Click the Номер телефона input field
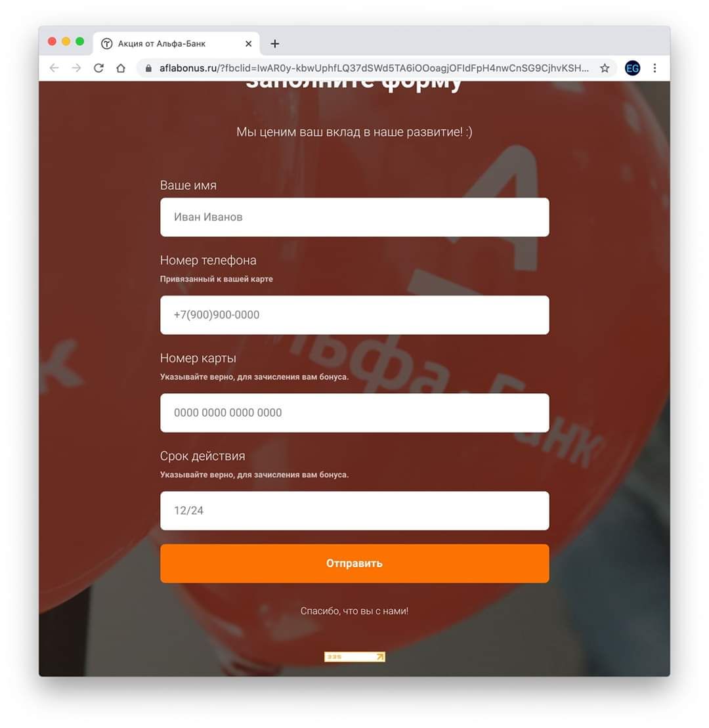 coord(354,315)
